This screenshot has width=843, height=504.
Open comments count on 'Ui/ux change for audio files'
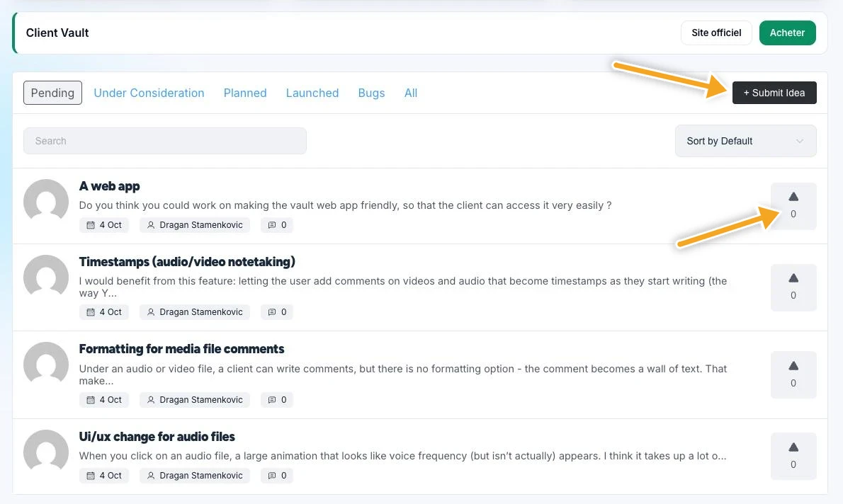(x=277, y=476)
